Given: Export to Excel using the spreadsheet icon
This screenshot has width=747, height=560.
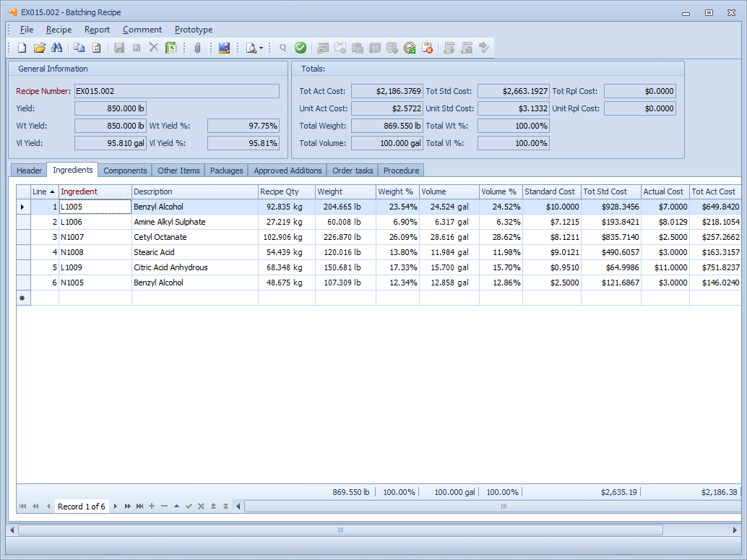Looking at the screenshot, I should pos(170,48).
